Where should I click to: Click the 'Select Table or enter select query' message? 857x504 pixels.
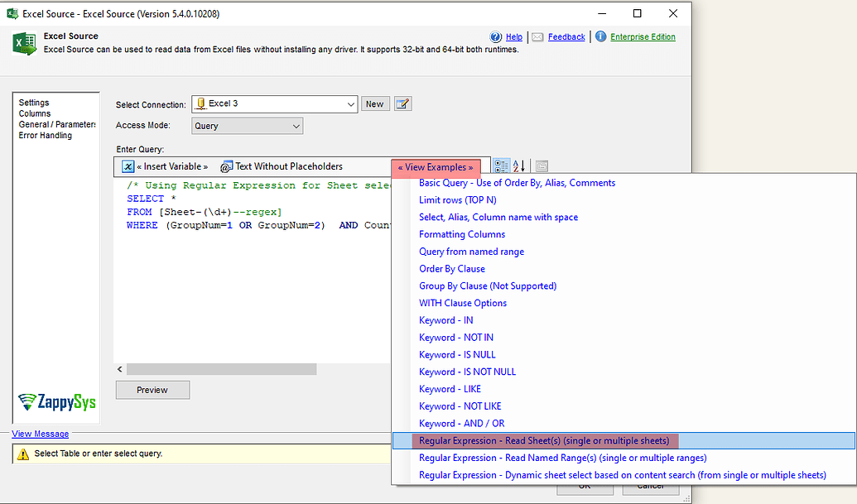[99, 454]
